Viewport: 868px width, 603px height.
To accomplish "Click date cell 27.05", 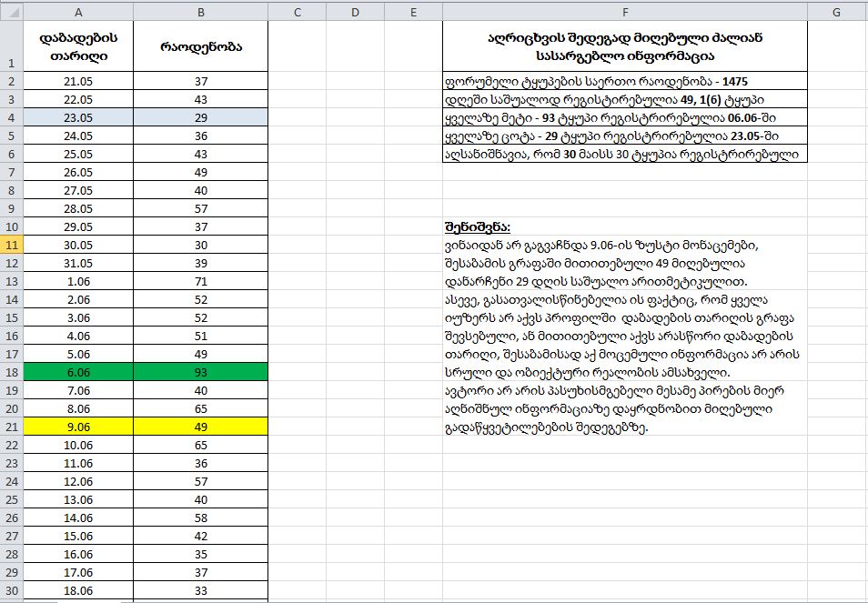I will point(78,190).
